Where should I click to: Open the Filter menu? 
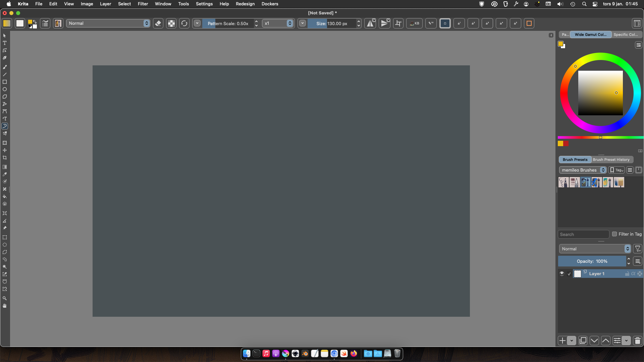tap(143, 4)
